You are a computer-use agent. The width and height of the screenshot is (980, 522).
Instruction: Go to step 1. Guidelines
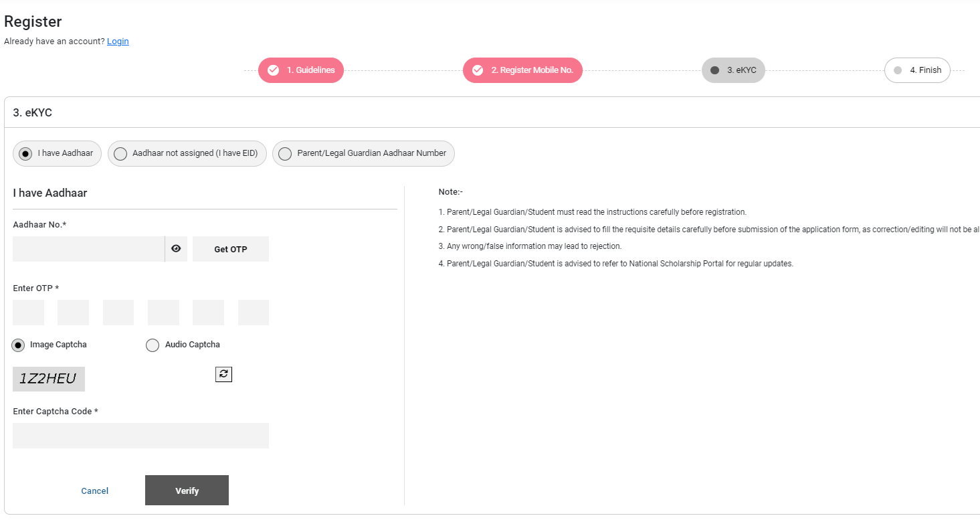301,70
